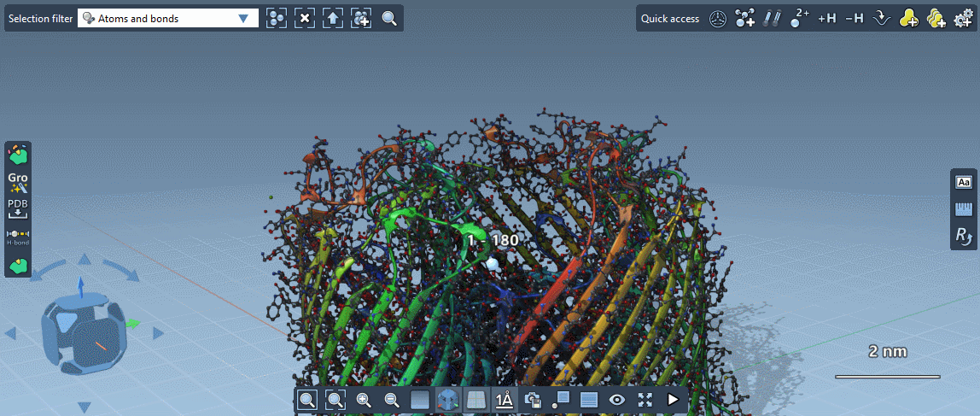Viewport: 980px width, 416px height.
Task: Click the PDB download icon
Action: click(18, 208)
